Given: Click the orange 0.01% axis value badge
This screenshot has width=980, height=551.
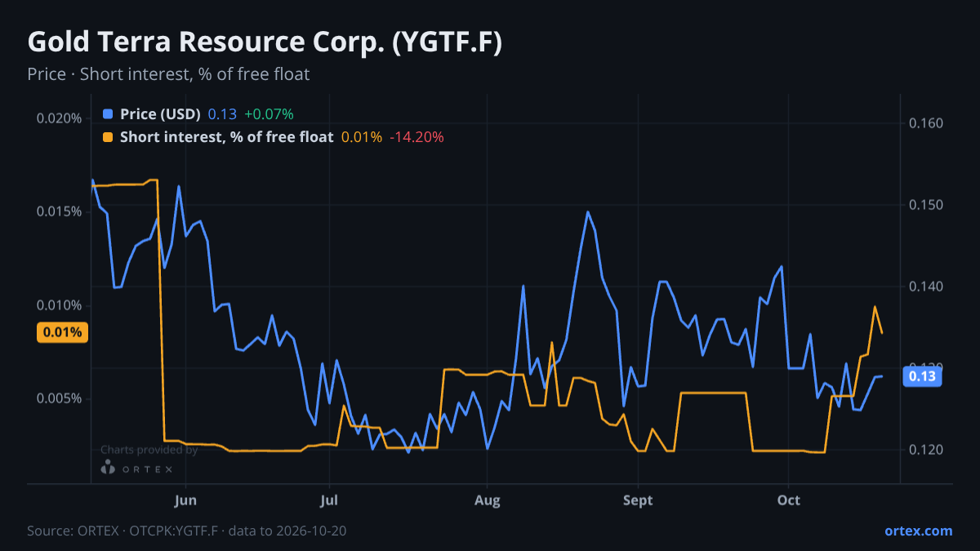Looking at the screenshot, I should (x=62, y=332).
